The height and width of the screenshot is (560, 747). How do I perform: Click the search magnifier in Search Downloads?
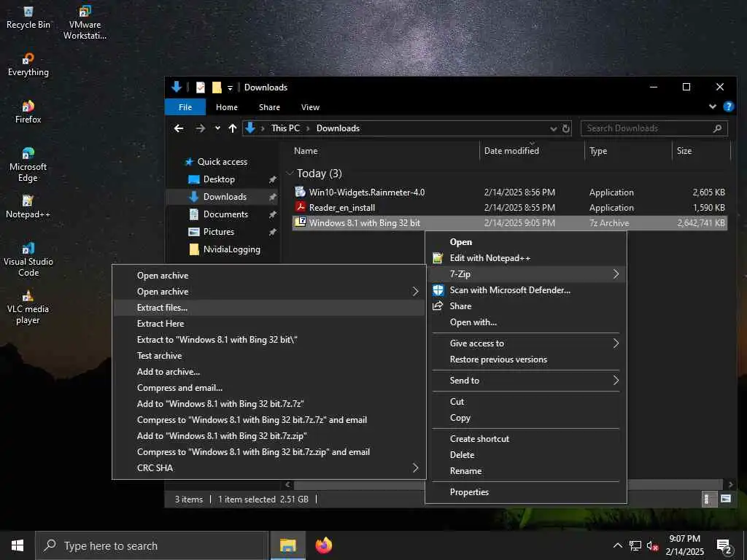click(718, 128)
